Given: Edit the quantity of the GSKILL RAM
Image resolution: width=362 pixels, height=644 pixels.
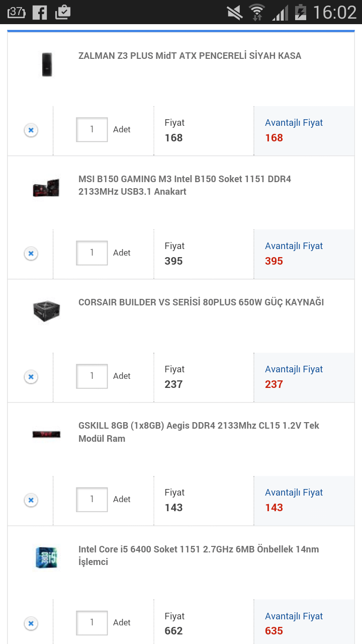Looking at the screenshot, I should tap(92, 499).
